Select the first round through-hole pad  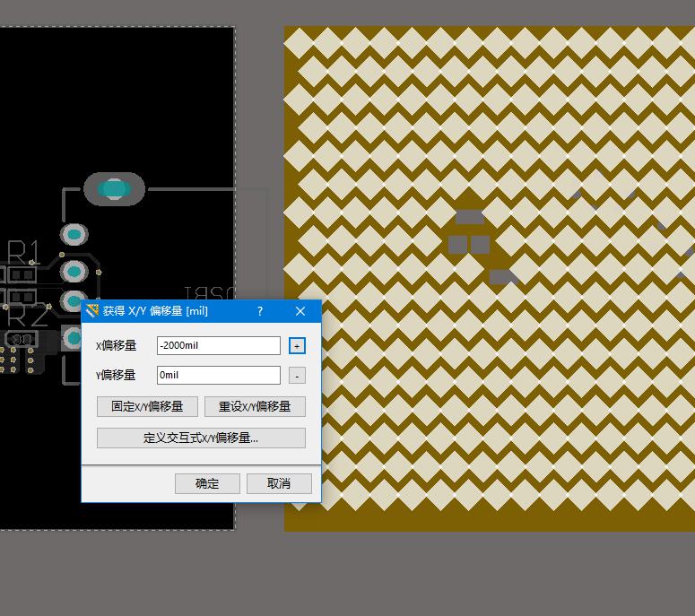tap(74, 235)
